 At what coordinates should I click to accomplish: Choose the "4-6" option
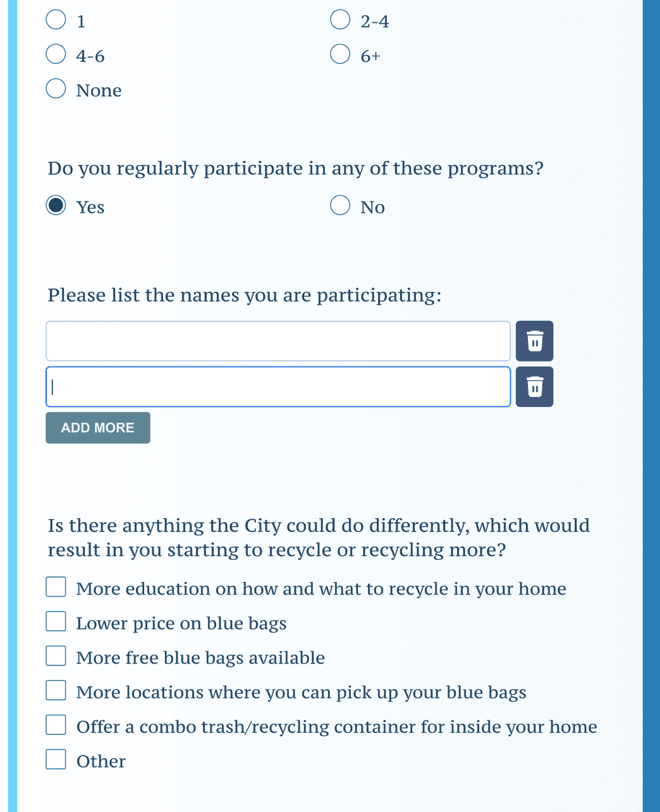point(56,54)
